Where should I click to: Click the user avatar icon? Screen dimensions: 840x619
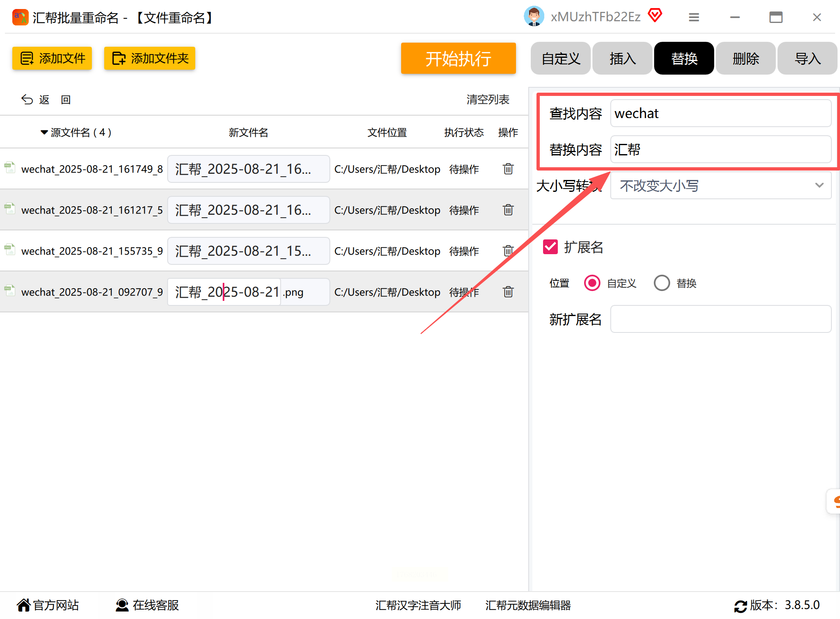(534, 17)
